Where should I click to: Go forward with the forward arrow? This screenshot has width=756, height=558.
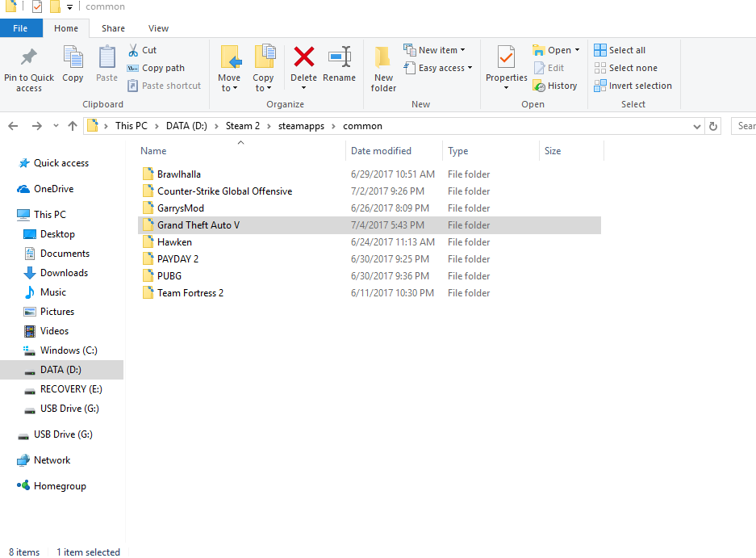tap(36, 126)
